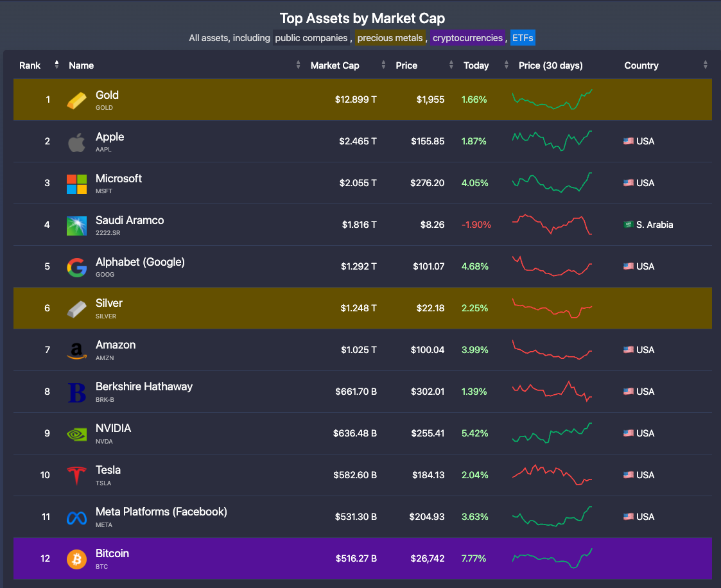Click the $12.899 T market cap value

356,99
